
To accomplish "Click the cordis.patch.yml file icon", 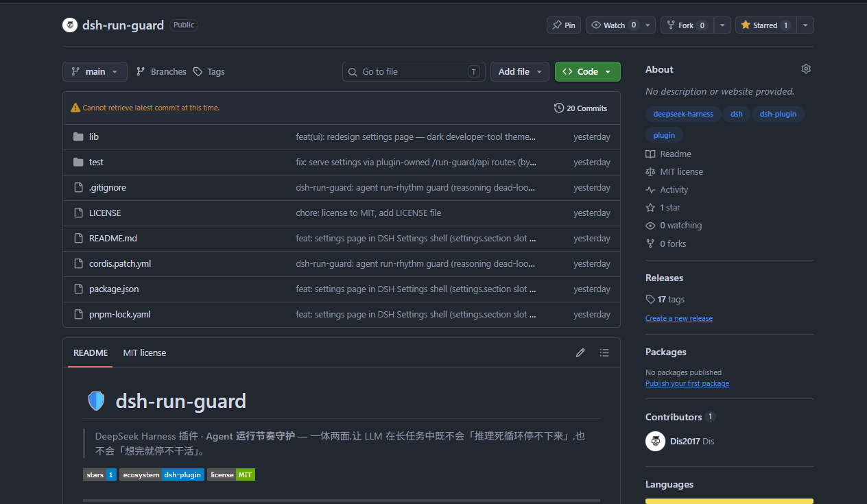I will [78, 264].
